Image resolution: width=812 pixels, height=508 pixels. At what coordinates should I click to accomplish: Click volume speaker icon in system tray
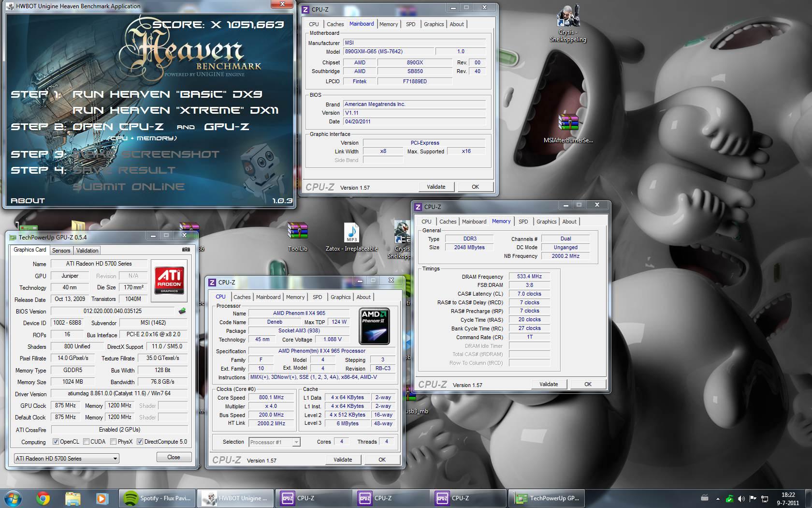741,498
